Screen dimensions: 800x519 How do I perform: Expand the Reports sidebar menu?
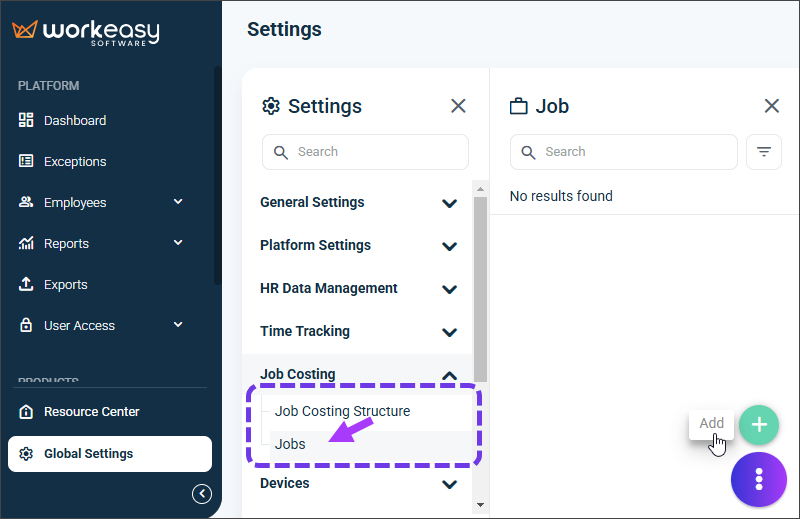178,242
